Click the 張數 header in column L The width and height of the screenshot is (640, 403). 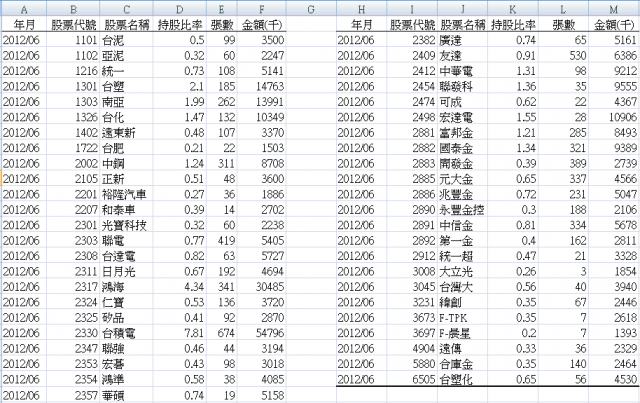[563, 25]
